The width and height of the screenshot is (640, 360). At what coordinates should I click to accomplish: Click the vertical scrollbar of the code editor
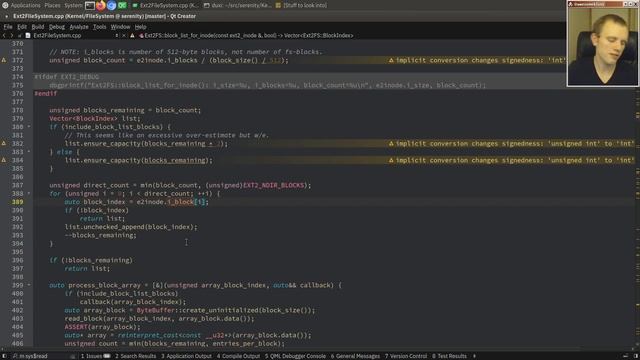tap(637, 193)
